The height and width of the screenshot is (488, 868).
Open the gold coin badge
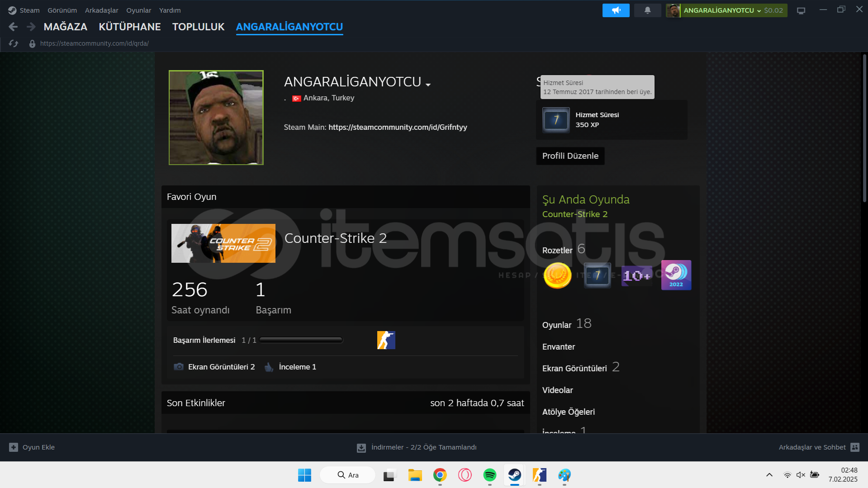[557, 275]
